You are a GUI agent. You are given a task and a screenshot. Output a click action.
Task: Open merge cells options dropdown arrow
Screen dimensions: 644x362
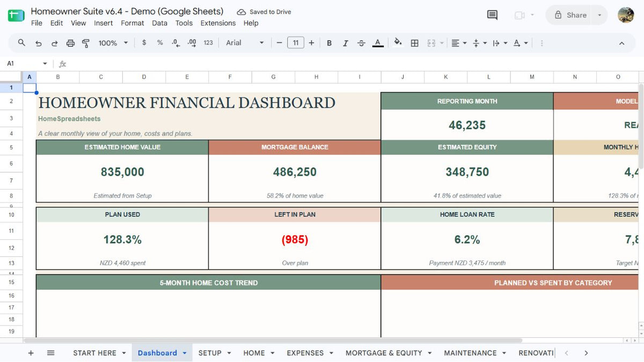point(441,43)
